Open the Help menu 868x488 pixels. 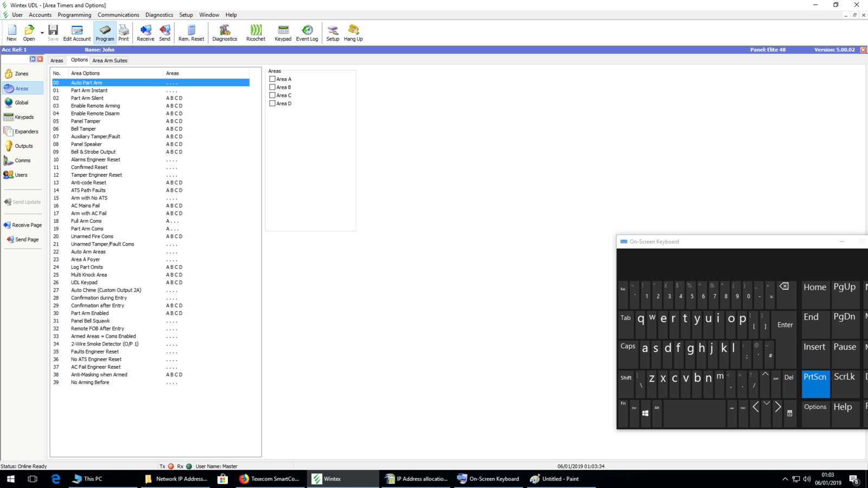(x=231, y=15)
